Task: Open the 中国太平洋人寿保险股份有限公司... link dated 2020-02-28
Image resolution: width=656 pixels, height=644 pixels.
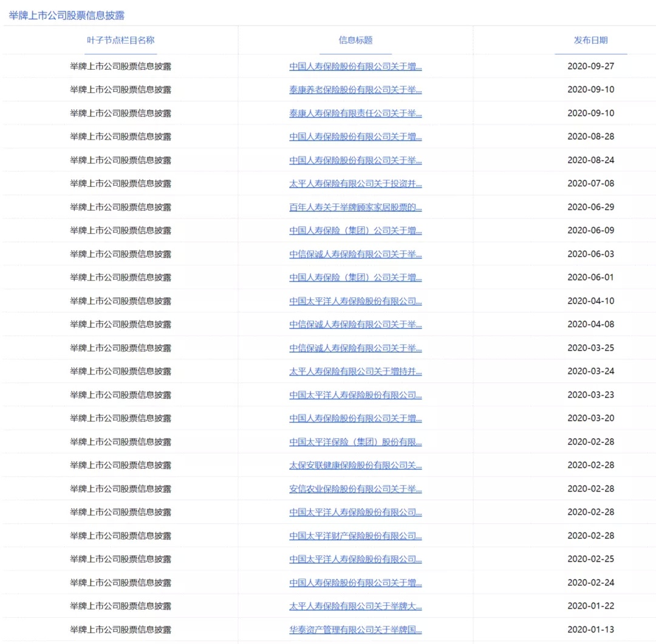Action: [355, 512]
